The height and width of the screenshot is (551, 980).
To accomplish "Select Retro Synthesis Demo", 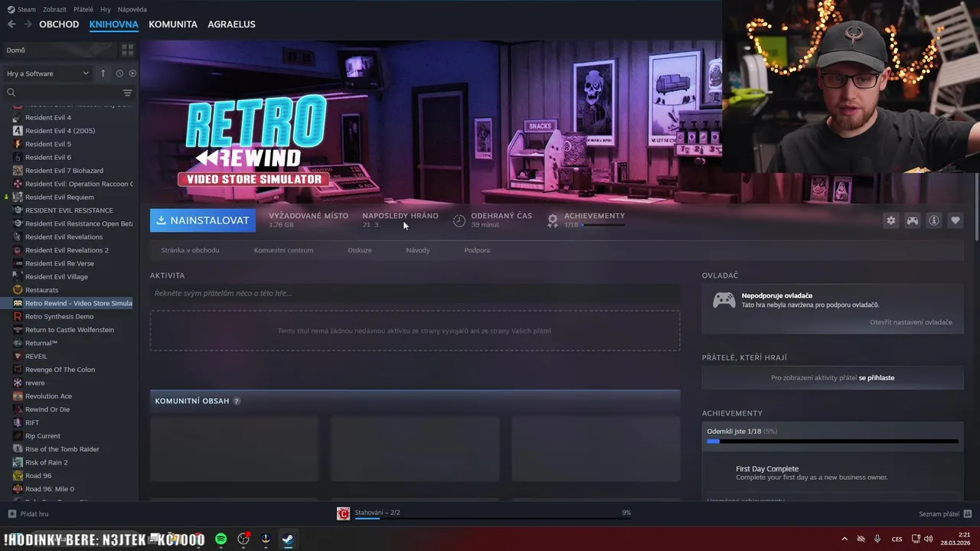I will click(59, 317).
